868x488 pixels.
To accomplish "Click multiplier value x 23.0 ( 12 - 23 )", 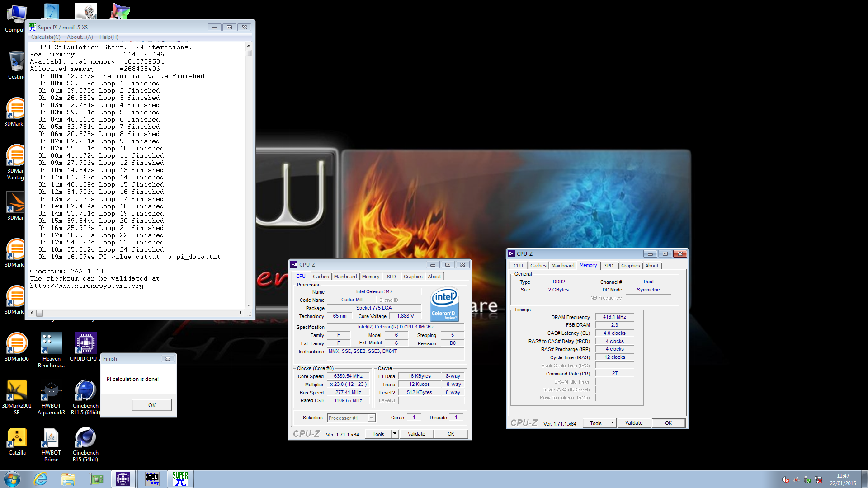I will point(348,385).
